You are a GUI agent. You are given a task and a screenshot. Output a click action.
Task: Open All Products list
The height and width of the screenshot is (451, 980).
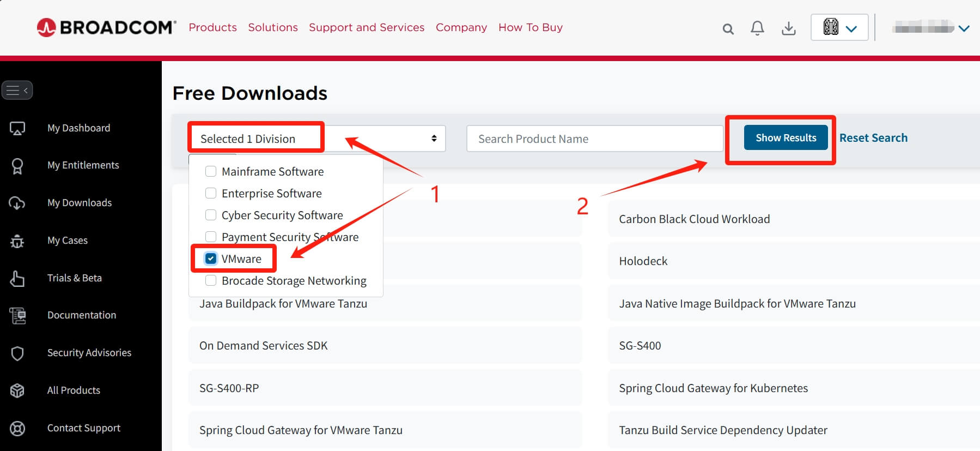point(74,390)
